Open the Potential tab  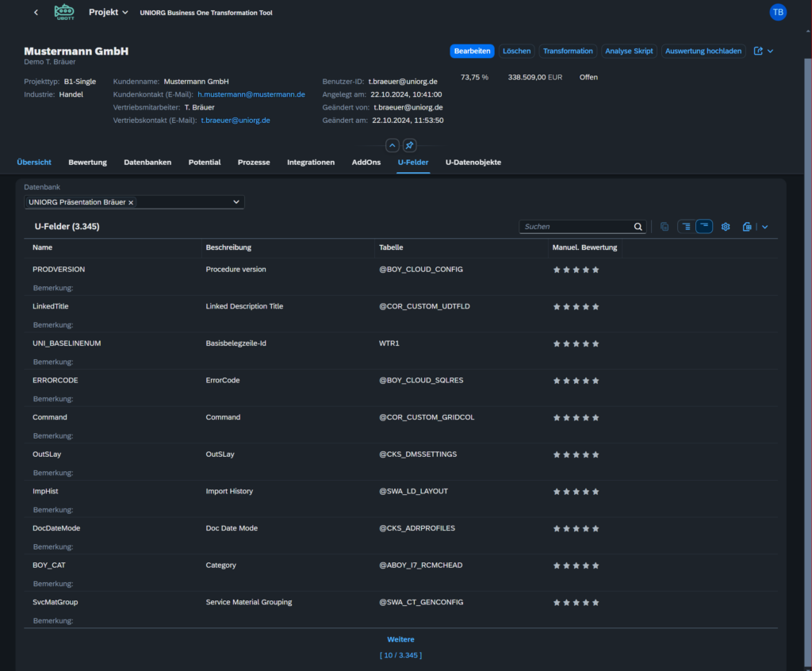(205, 162)
